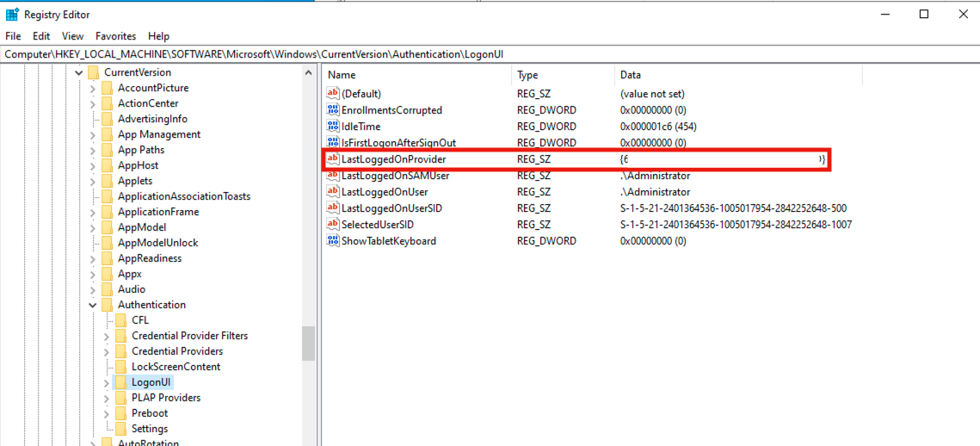The height and width of the screenshot is (446, 980).
Task: Open the View menu
Action: coord(73,36)
